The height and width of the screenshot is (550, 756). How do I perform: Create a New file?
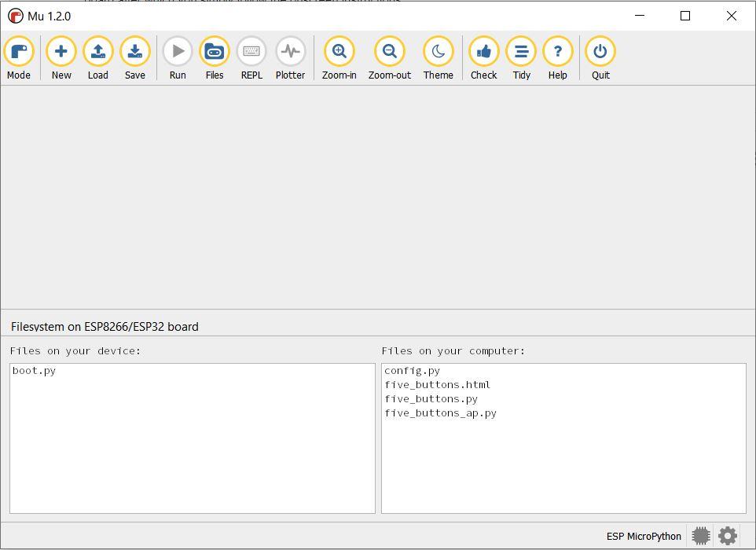(61, 58)
